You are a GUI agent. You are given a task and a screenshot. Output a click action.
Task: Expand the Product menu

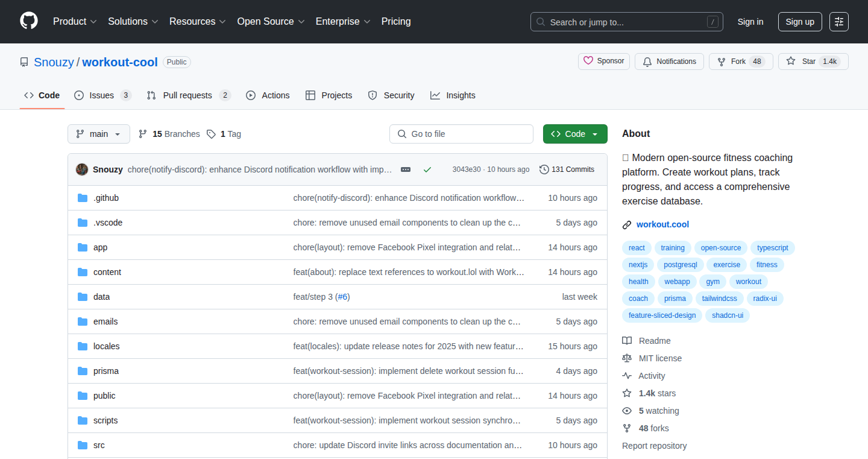point(75,22)
